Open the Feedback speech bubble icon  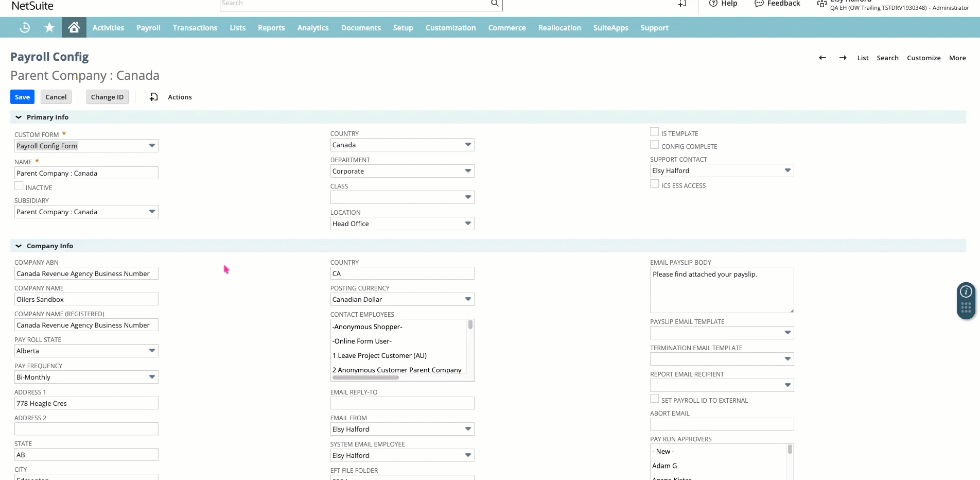759,3
